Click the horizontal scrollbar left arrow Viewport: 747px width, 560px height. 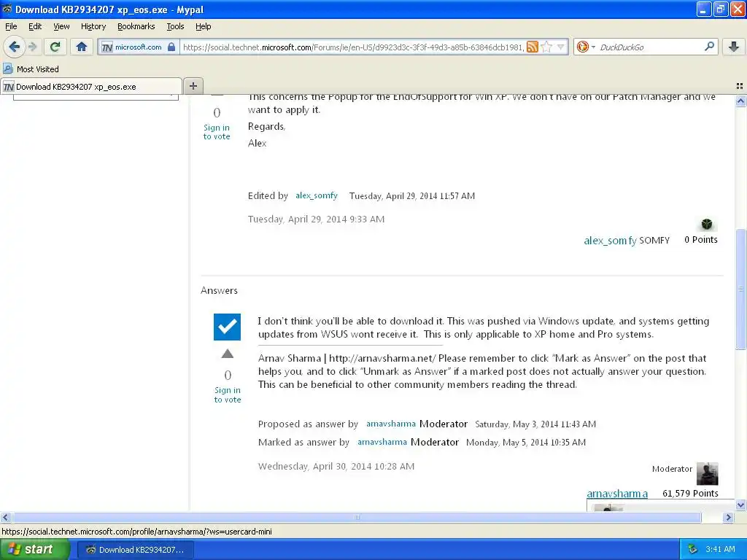pos(5,517)
